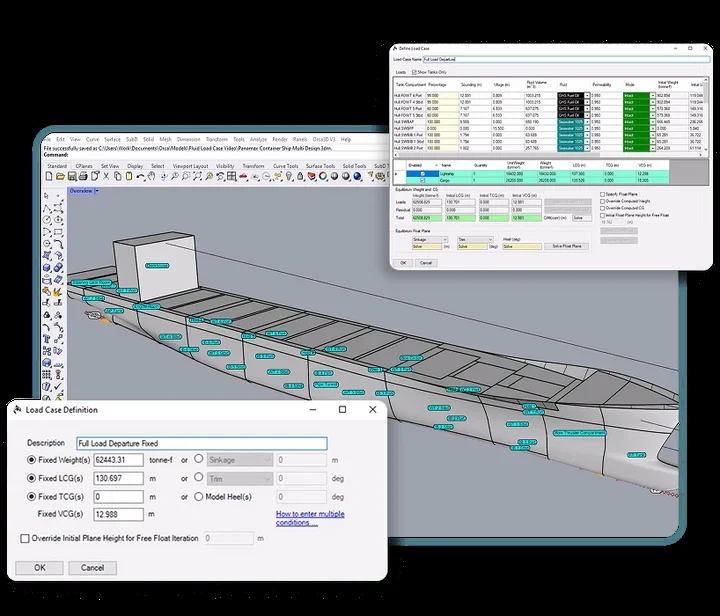Check Specify Float Plane option
Viewport: 720px width, 616px height.
(x=602, y=194)
